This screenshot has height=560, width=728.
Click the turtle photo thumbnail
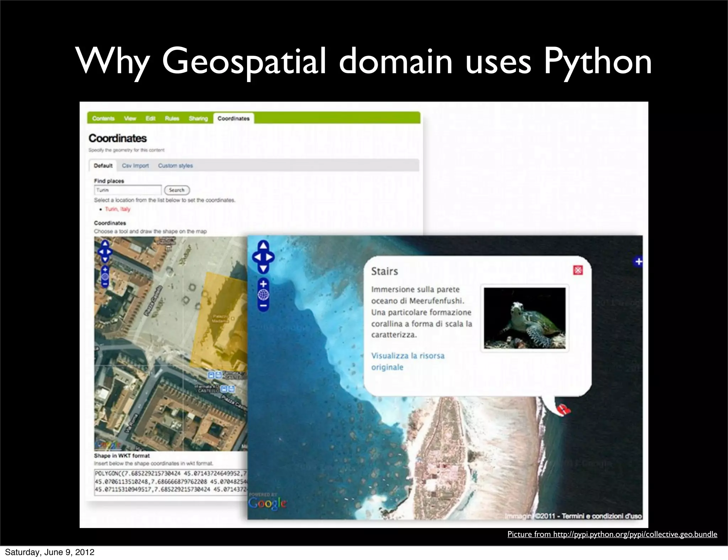click(524, 318)
